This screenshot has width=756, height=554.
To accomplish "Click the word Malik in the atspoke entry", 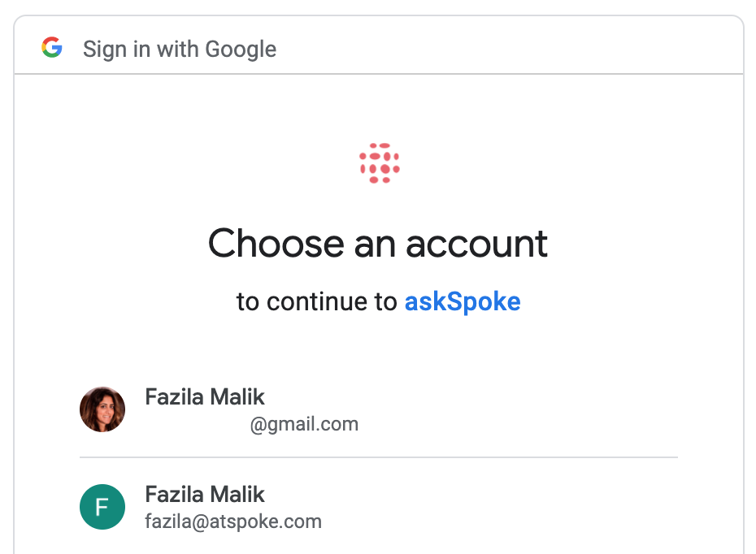I will click(x=237, y=495).
